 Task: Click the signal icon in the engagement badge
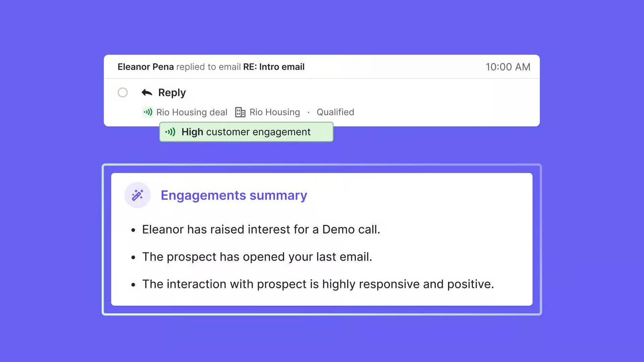[170, 132]
